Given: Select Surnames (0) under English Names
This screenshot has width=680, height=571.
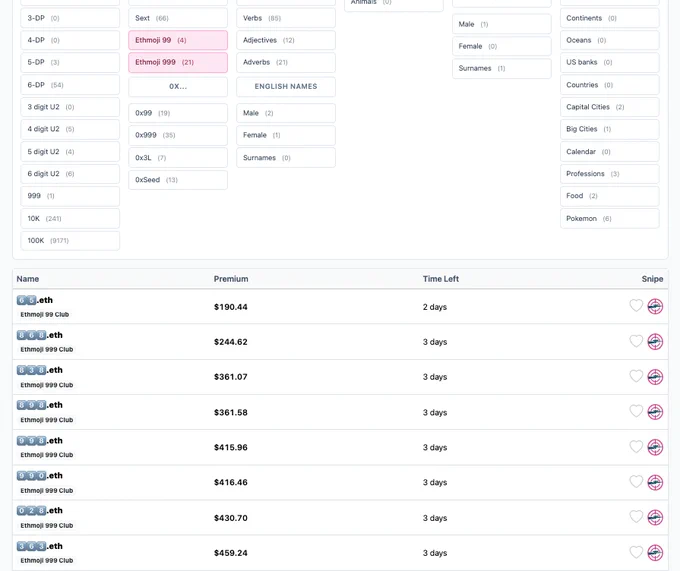Looking at the screenshot, I should click(x=286, y=158).
